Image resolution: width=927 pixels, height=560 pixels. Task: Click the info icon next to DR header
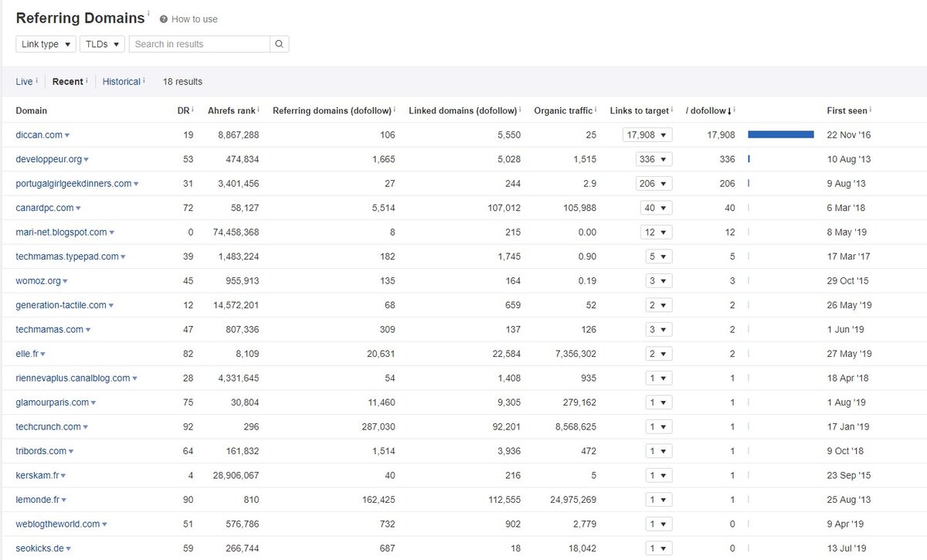point(192,109)
